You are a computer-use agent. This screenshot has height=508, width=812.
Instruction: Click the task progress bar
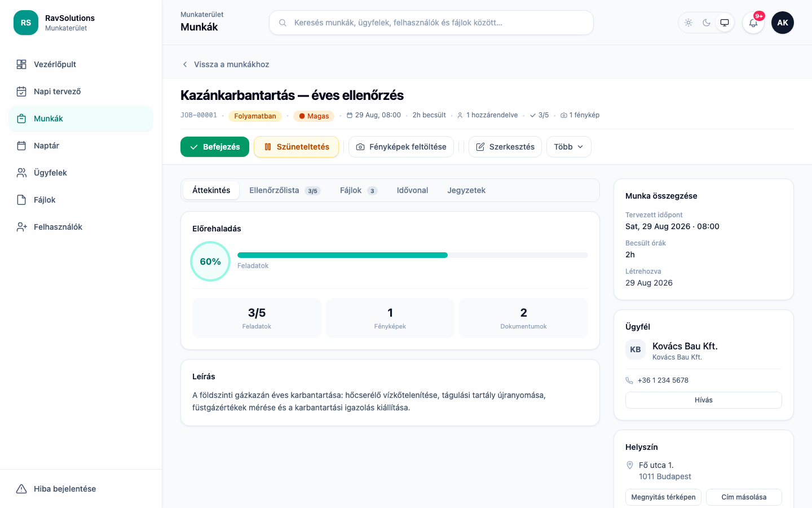(x=413, y=255)
